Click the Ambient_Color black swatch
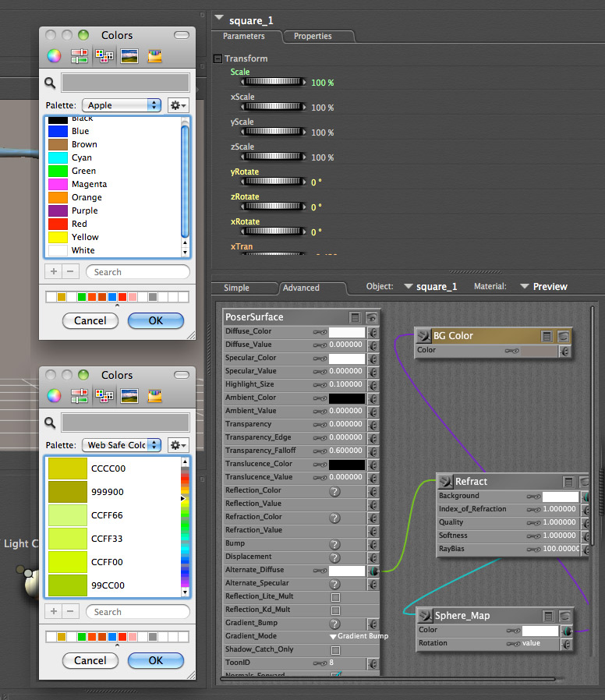The width and height of the screenshot is (605, 700). [347, 398]
